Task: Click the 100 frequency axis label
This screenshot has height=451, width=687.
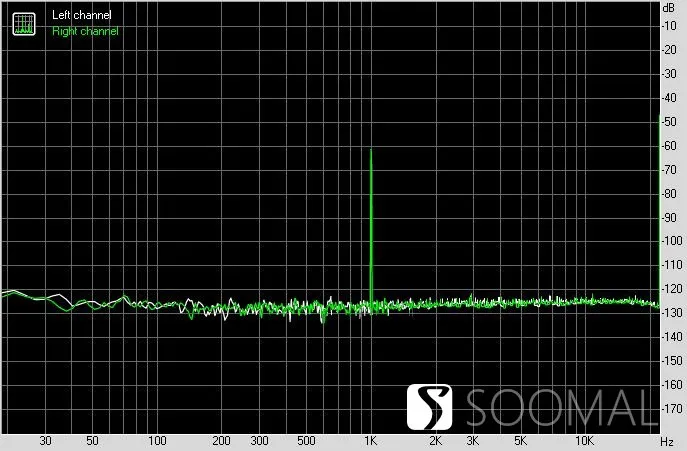Action: (x=157, y=441)
